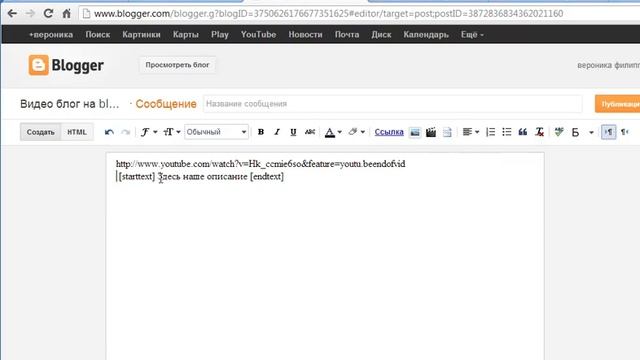Open the text color picker
This screenshot has width=640, height=360.
click(333, 132)
